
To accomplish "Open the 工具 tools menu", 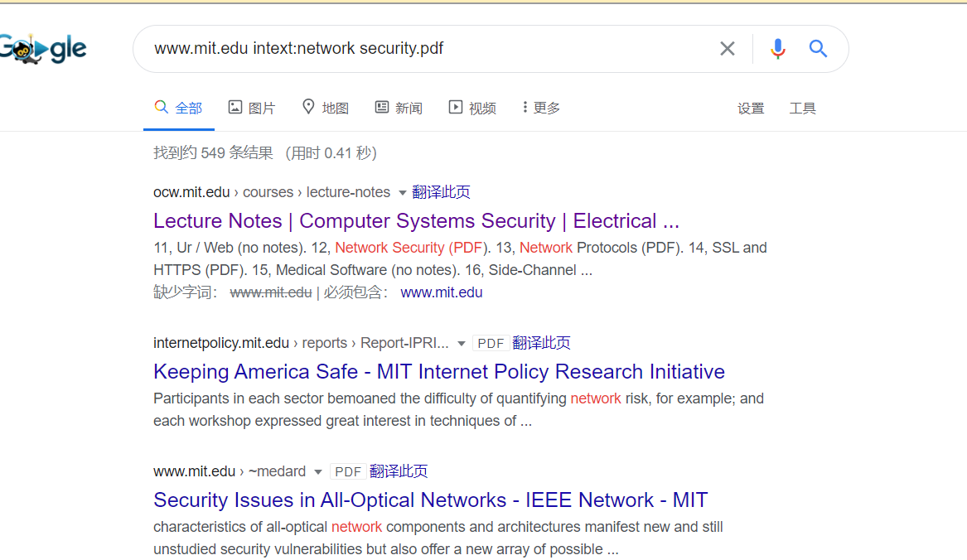I will point(802,109).
